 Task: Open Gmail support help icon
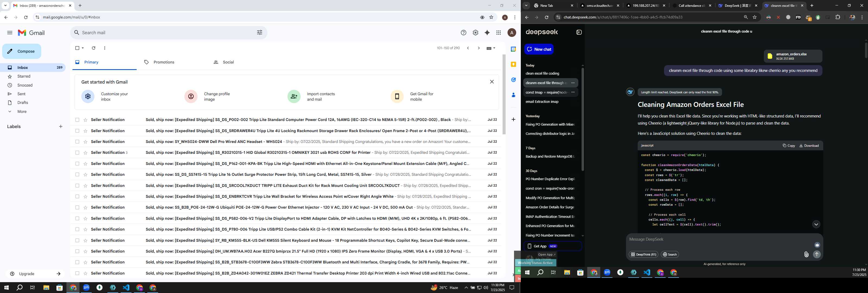click(464, 33)
